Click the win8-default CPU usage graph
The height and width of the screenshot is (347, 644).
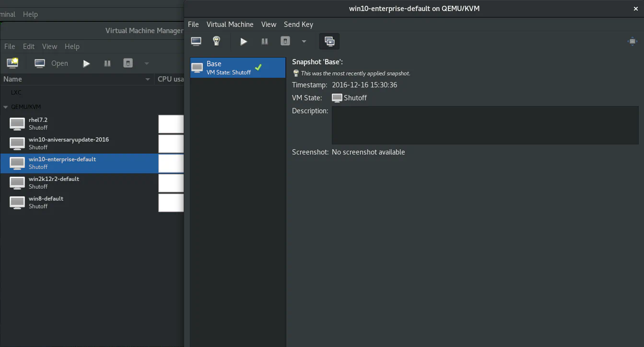pyautogui.click(x=171, y=203)
